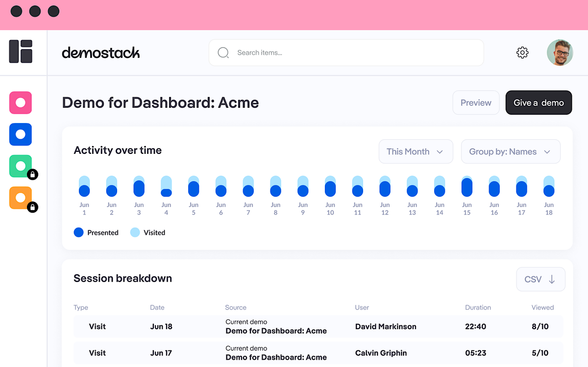Open the blue sidebar app icon
Viewport: 588px width, 367px height.
click(21, 134)
